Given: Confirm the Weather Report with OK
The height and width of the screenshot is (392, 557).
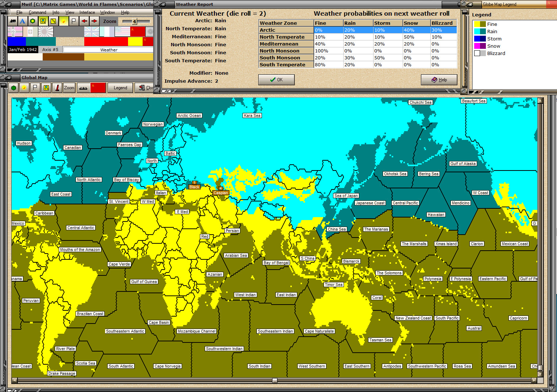Looking at the screenshot, I should coord(276,80).
